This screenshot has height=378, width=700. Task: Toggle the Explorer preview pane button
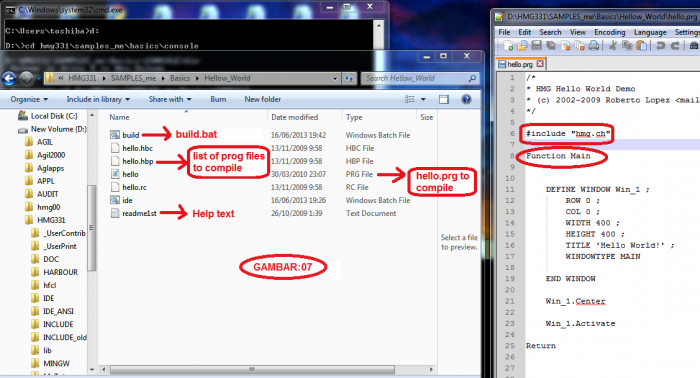(x=444, y=99)
